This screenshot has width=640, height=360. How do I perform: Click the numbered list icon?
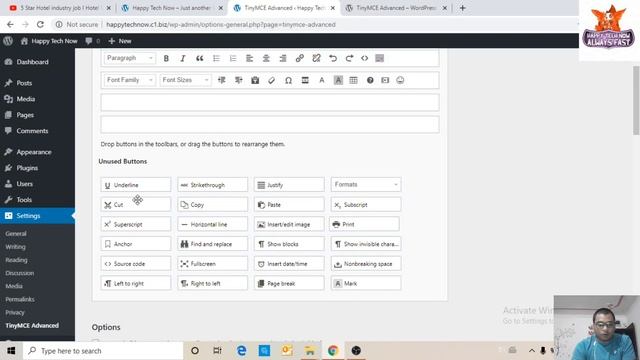click(233, 58)
